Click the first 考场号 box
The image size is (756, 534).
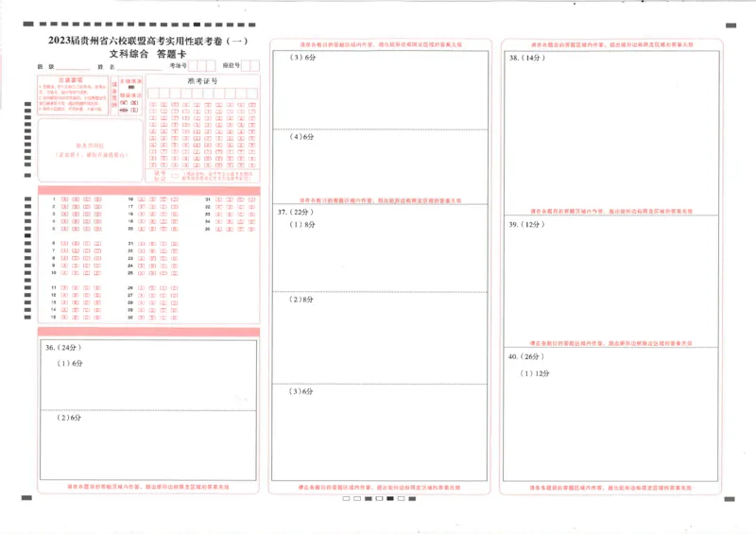click(195, 66)
